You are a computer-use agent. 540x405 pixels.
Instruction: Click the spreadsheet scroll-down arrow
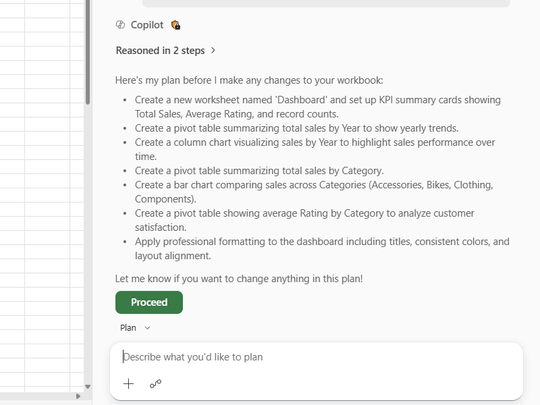tap(88, 387)
